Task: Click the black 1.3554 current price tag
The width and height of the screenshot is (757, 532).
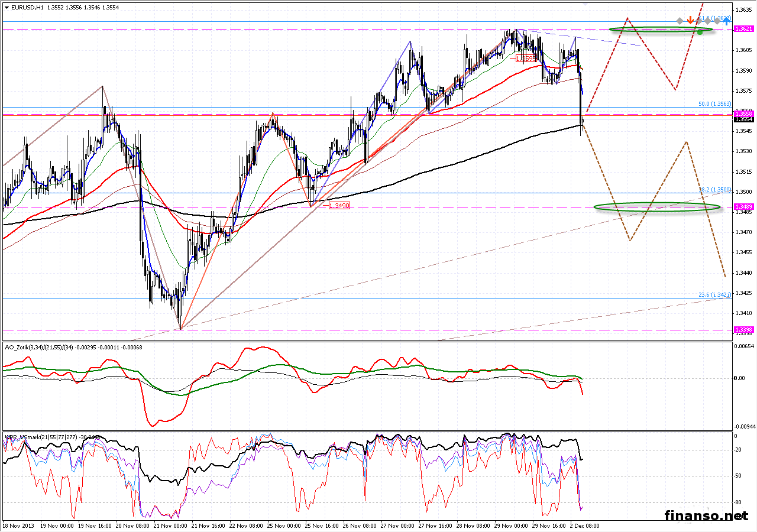Action: pyautogui.click(x=743, y=119)
